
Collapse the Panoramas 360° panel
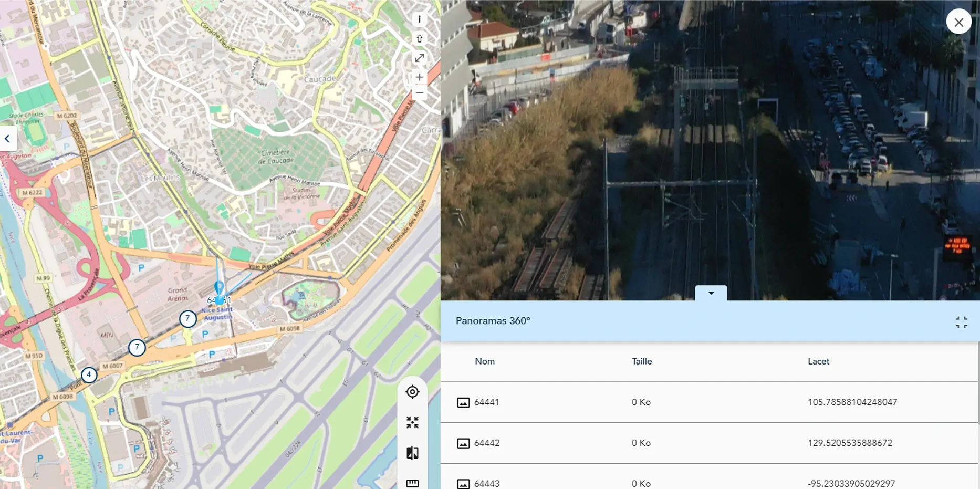click(961, 322)
